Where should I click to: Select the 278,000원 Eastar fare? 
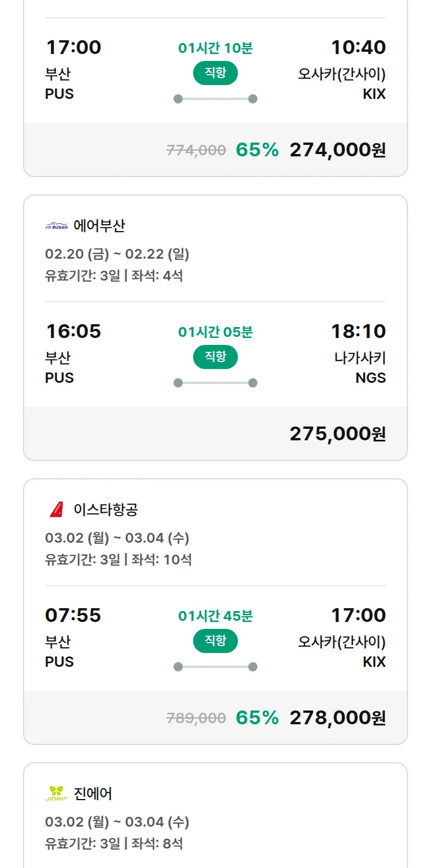point(337,718)
